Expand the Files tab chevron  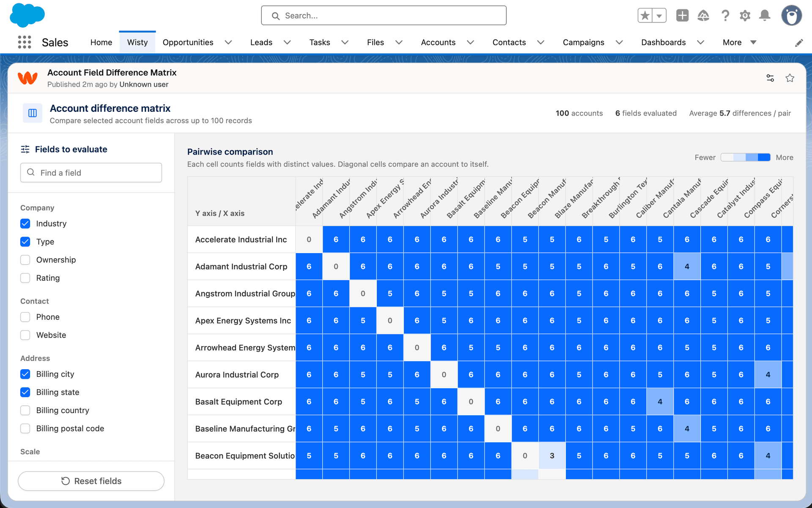click(399, 42)
